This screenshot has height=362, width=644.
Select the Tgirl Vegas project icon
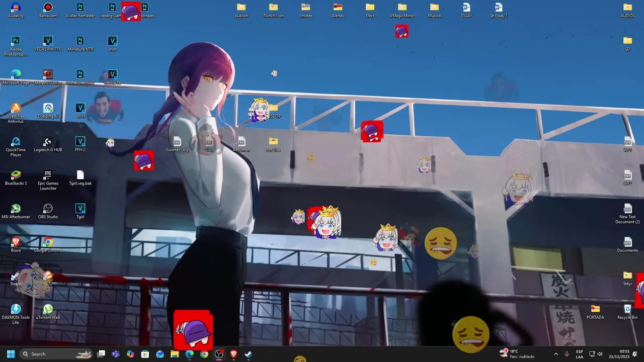tap(80, 212)
